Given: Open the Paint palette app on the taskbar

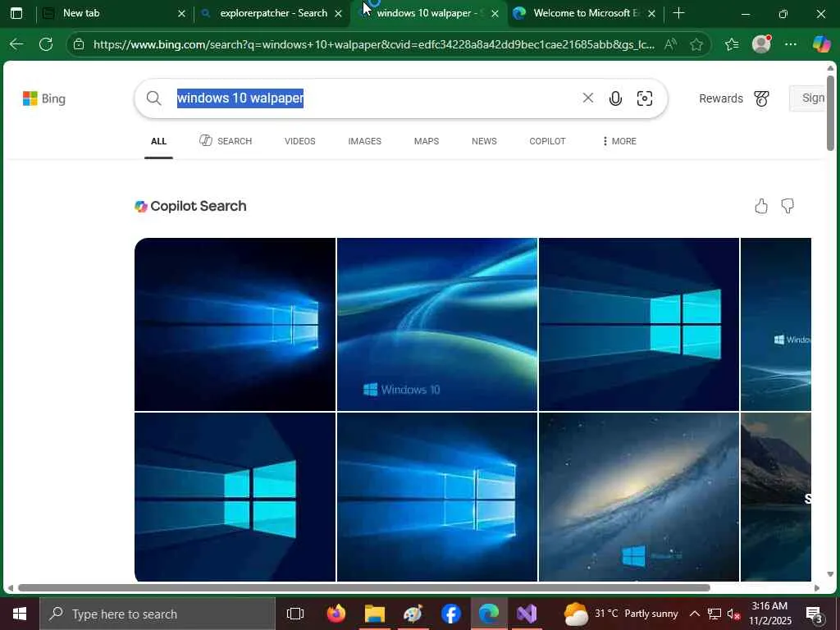Looking at the screenshot, I should pos(413,614).
